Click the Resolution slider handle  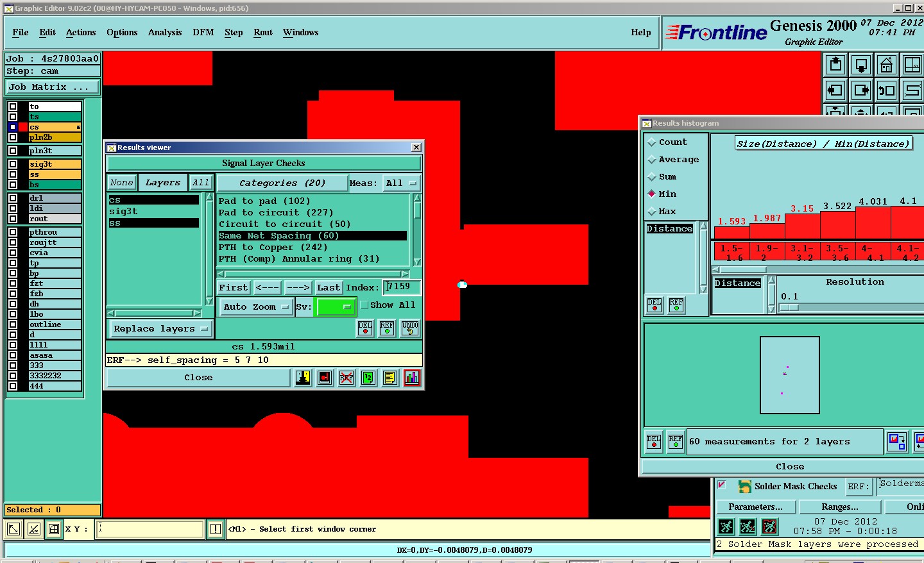point(789,308)
